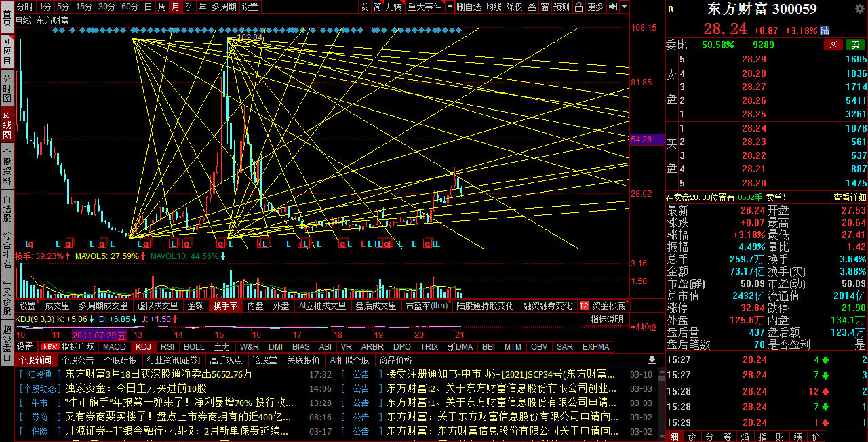Select the BOLL indicator tab
868x442 pixels.
click(194, 347)
